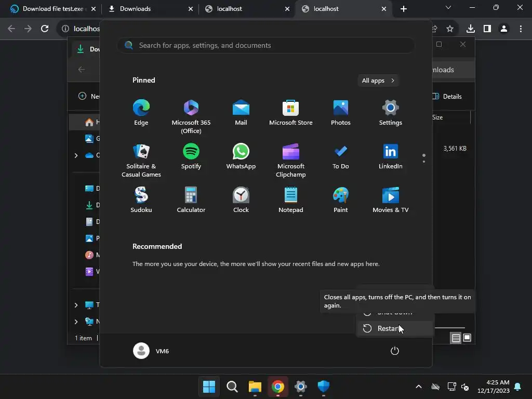This screenshot has width=532, height=399.
Task: Select Home in File Explorer sidebar
Action: [85, 122]
